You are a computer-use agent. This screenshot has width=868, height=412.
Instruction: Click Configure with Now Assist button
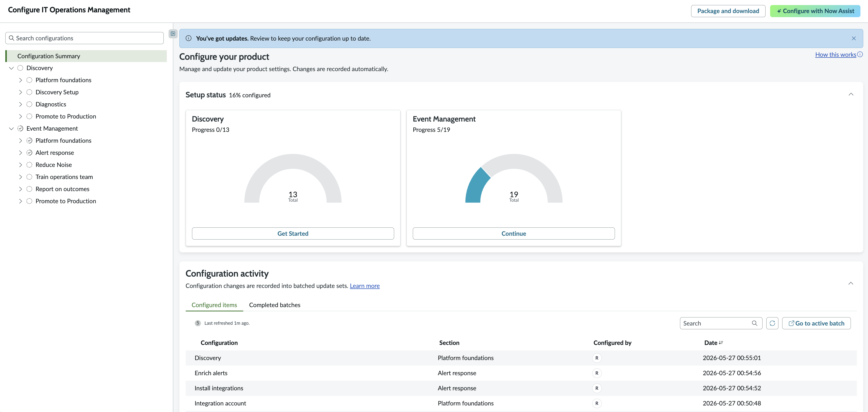(x=815, y=11)
